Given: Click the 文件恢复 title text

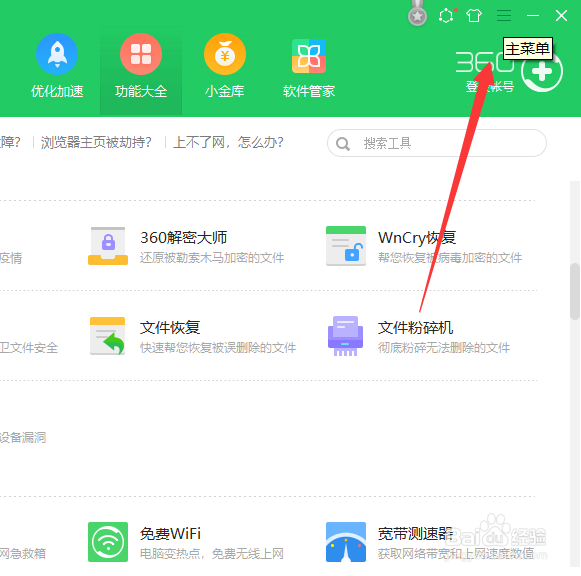Looking at the screenshot, I should coord(170,328).
